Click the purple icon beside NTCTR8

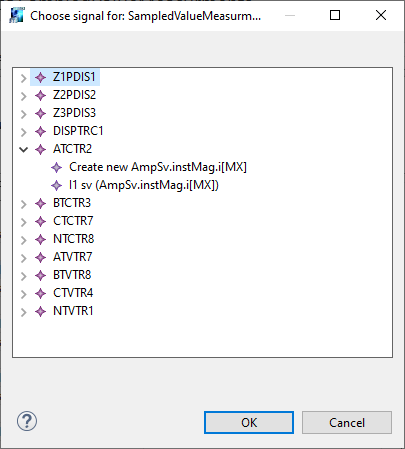[40, 239]
